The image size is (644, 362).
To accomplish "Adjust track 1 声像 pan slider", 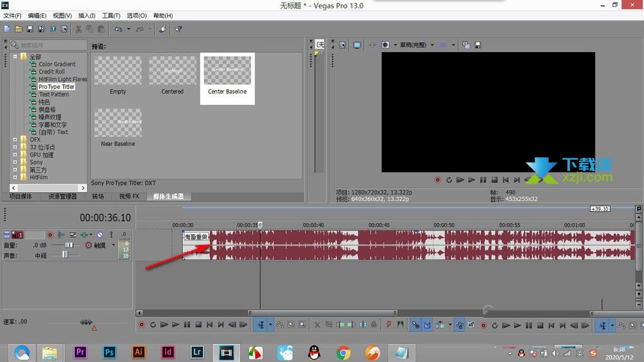I will 65,255.
